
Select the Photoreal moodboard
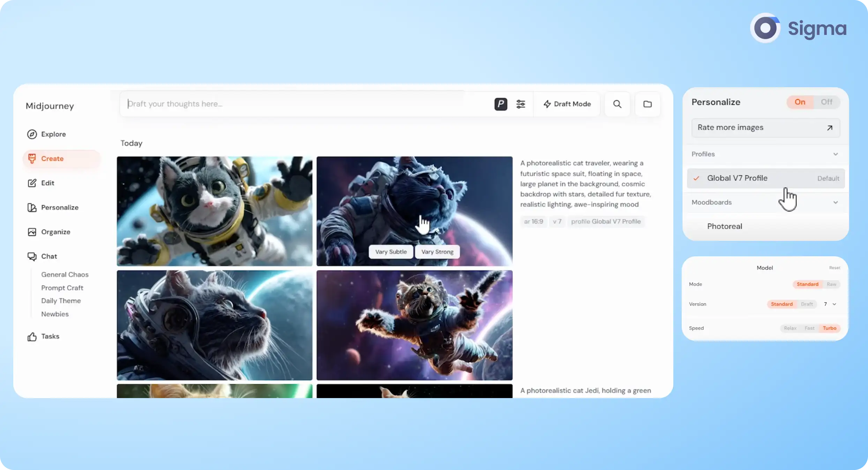tap(725, 226)
